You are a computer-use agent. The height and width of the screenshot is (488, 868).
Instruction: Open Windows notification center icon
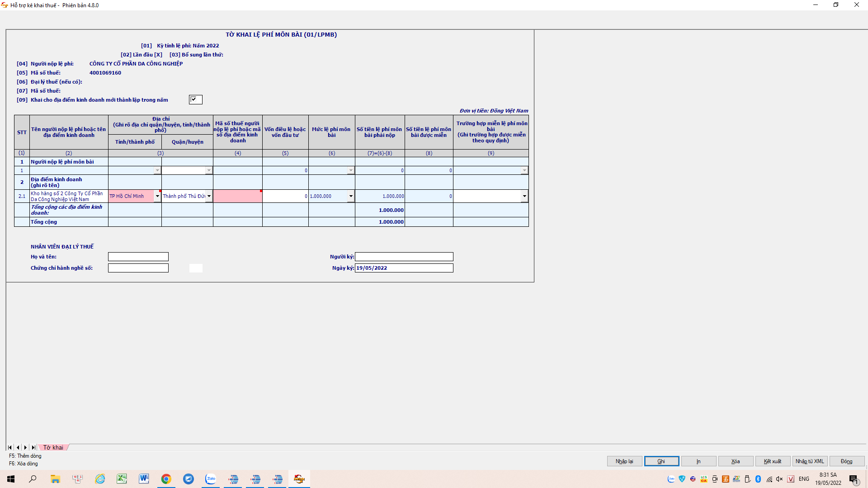tap(854, 479)
